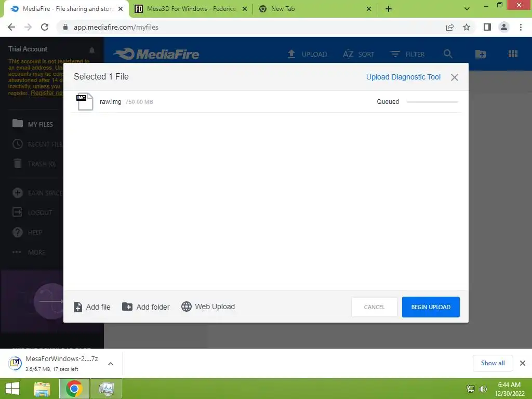Close the upload dialog with X

pyautogui.click(x=455, y=77)
